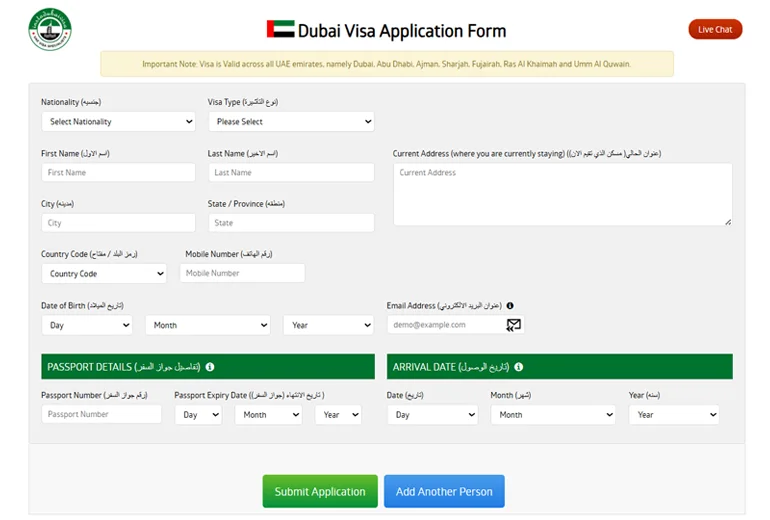
Task: Click the envelope icon in the email field
Action: coord(513,325)
